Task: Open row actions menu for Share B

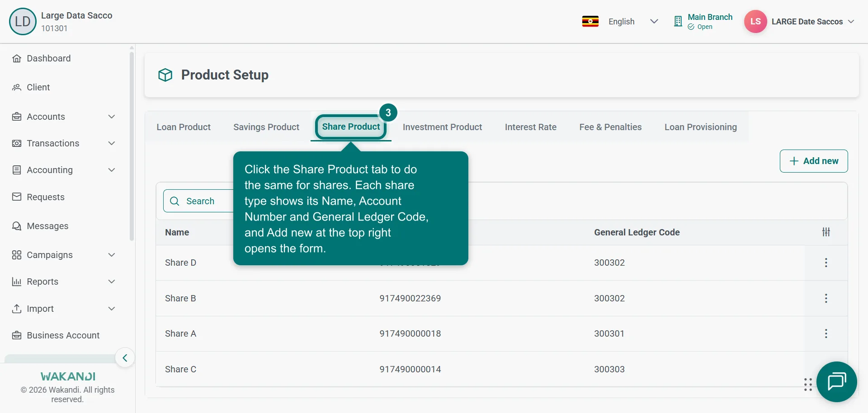Action: coord(826,298)
